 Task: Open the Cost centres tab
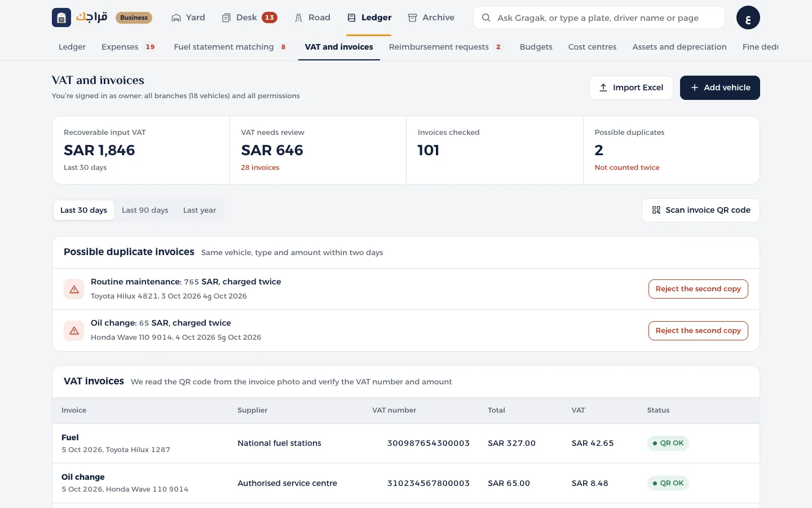(593, 47)
